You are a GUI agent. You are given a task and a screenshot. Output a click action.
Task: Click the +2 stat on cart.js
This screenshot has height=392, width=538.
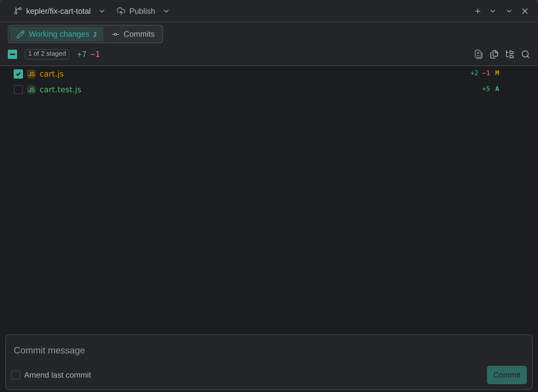click(474, 73)
